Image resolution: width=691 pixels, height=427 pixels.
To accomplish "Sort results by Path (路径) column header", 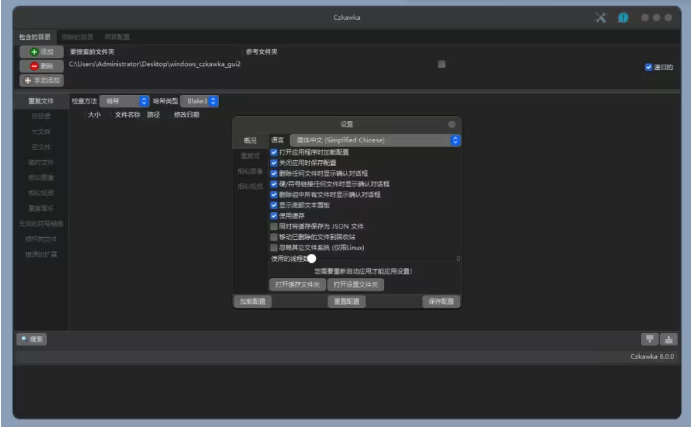I will tap(153, 115).
